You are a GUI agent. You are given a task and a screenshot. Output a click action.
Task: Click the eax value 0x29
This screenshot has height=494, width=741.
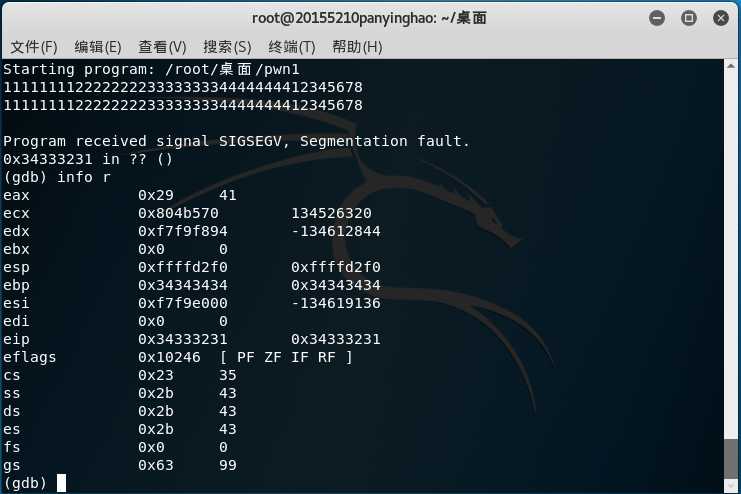coord(155,195)
